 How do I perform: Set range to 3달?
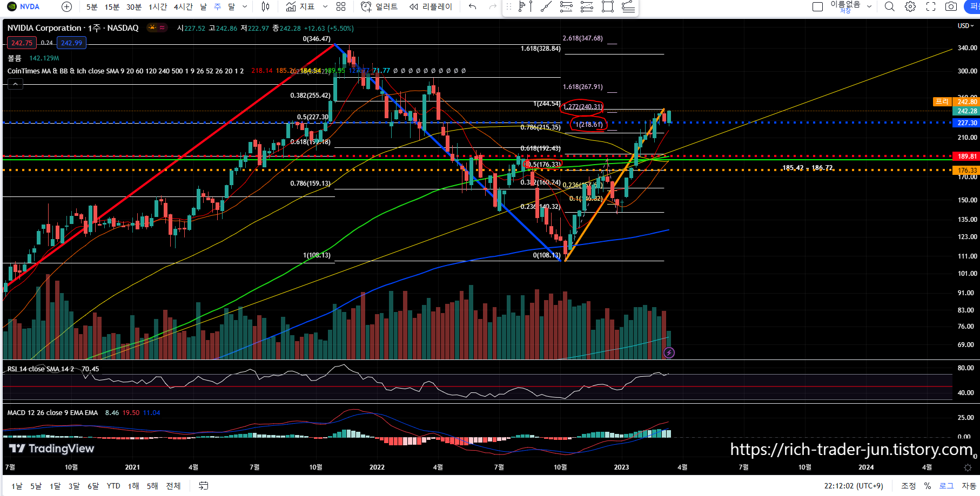(74, 486)
